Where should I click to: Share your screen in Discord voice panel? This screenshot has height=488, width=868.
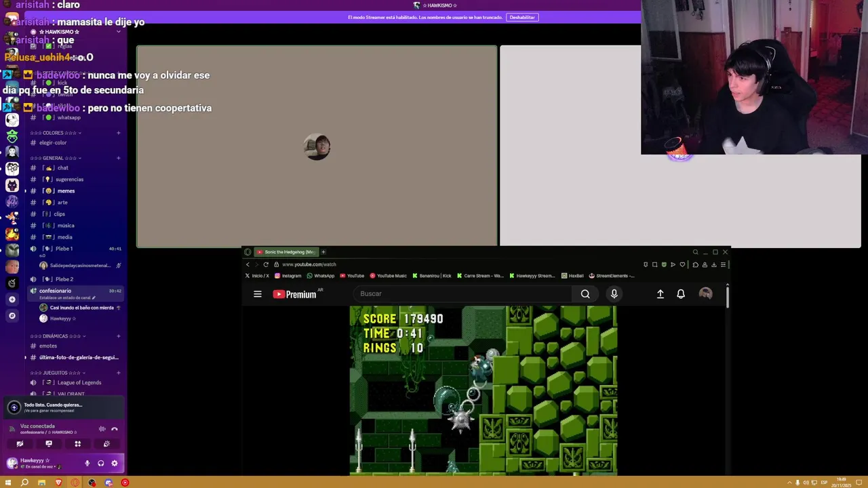coord(49,444)
